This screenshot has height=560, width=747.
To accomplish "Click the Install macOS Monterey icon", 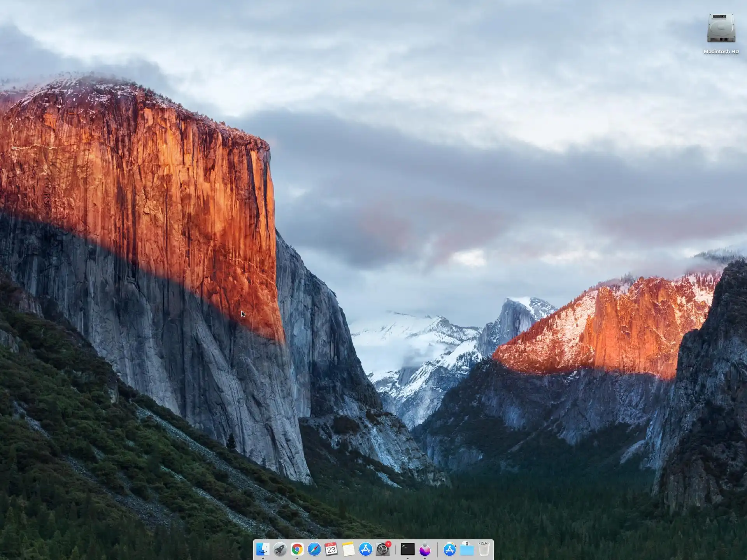I will coord(424,549).
